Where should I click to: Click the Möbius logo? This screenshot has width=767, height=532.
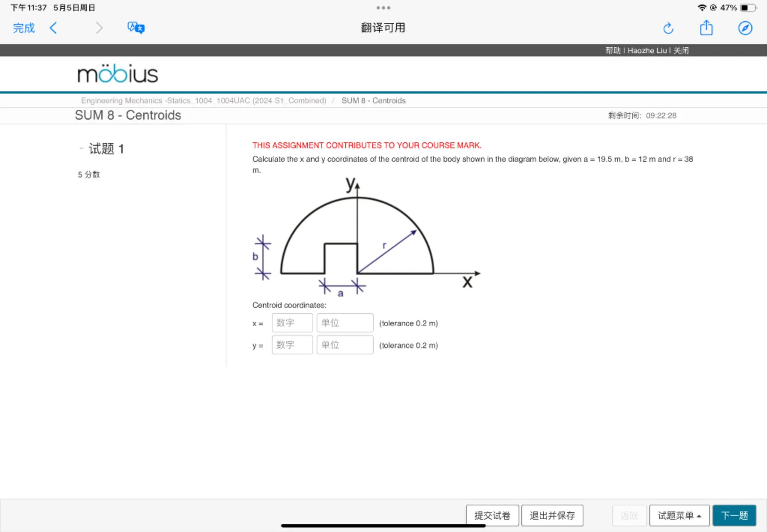pos(118,74)
